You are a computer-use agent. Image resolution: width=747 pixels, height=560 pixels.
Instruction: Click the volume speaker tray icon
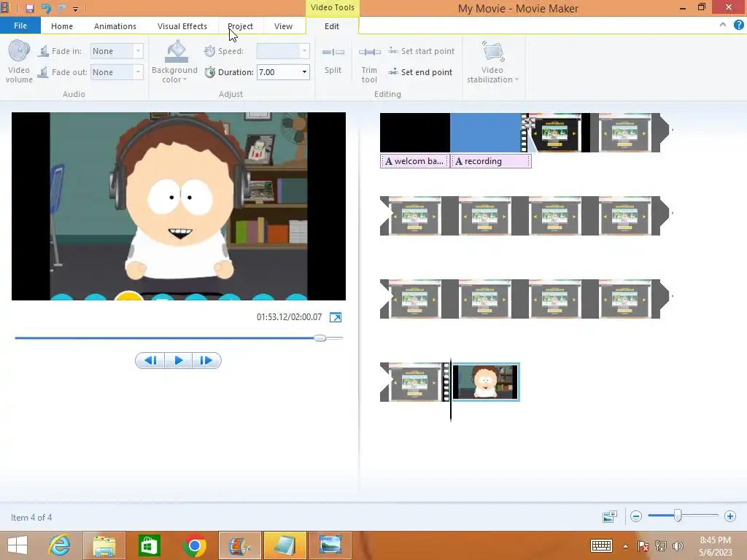(678, 546)
